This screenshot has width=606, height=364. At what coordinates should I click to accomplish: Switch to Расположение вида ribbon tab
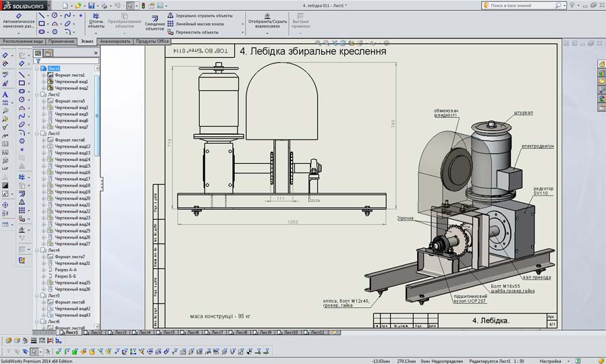[x=23, y=41]
